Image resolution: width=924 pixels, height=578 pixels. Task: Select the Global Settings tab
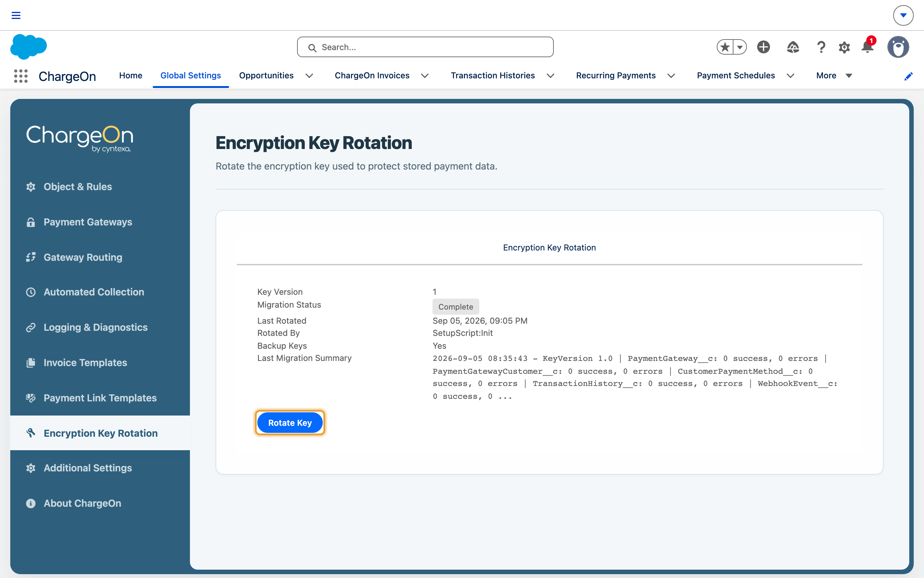(x=191, y=76)
